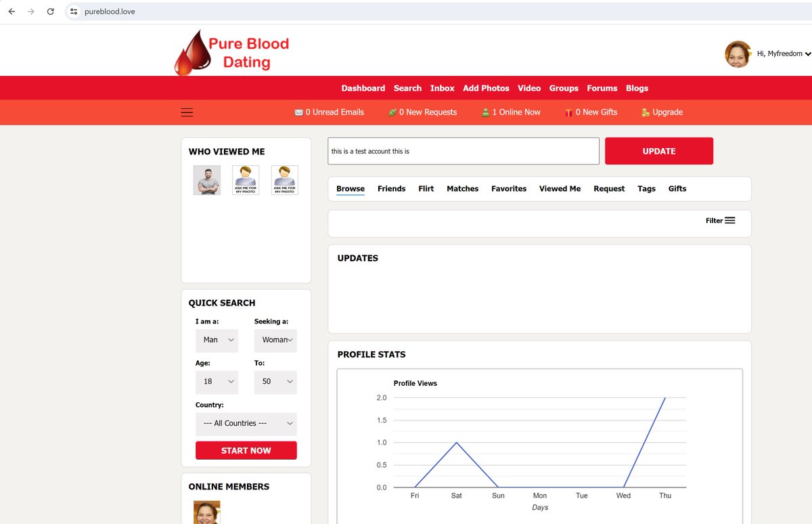Open first viewer's photo of bearded man
The image size is (812, 524).
207,181
